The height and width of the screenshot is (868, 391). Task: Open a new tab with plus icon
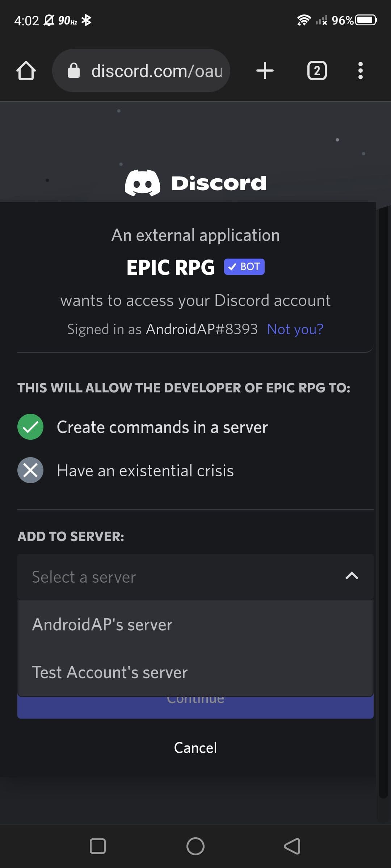[x=265, y=71]
